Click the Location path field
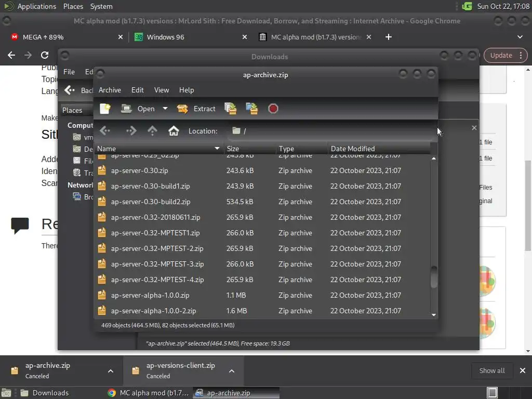The width and height of the screenshot is (532, 399). pos(331,131)
